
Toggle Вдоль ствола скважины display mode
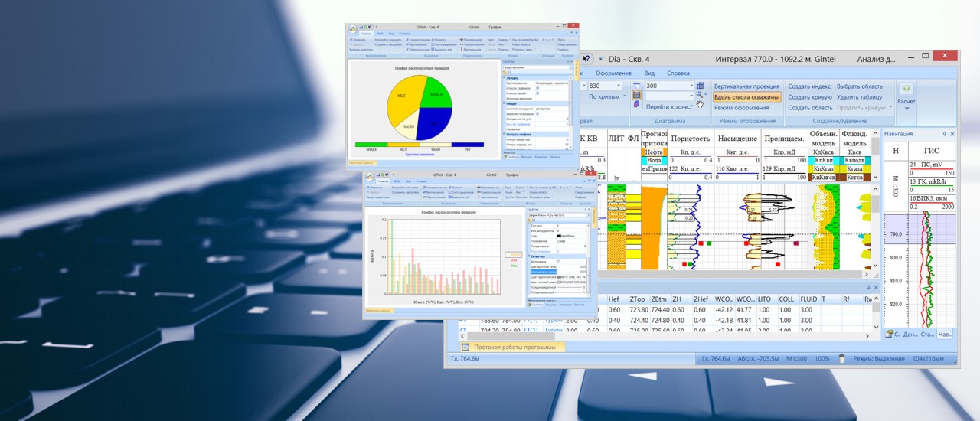(x=746, y=97)
